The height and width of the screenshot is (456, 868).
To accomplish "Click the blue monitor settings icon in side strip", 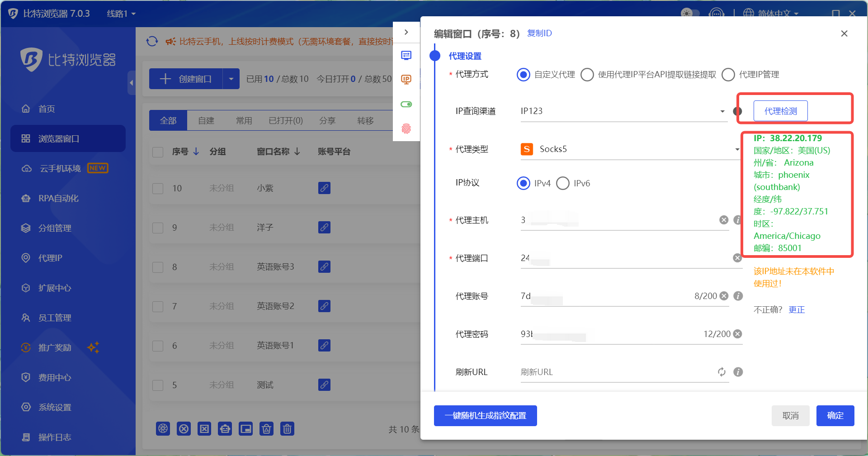I will pos(406,55).
